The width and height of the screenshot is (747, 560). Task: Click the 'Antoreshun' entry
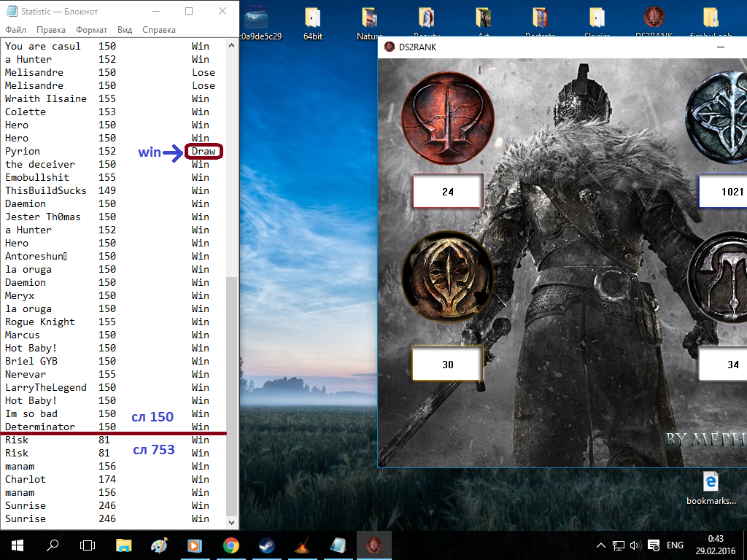36,256
